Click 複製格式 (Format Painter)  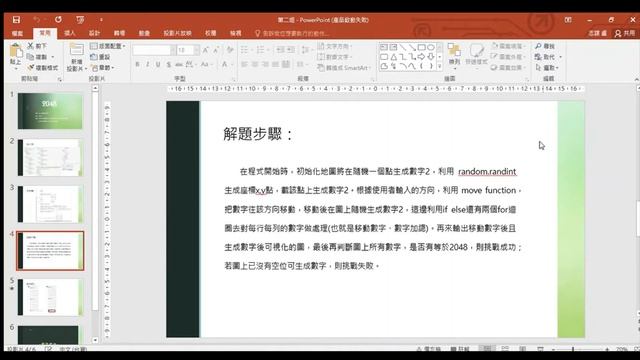pos(42,67)
